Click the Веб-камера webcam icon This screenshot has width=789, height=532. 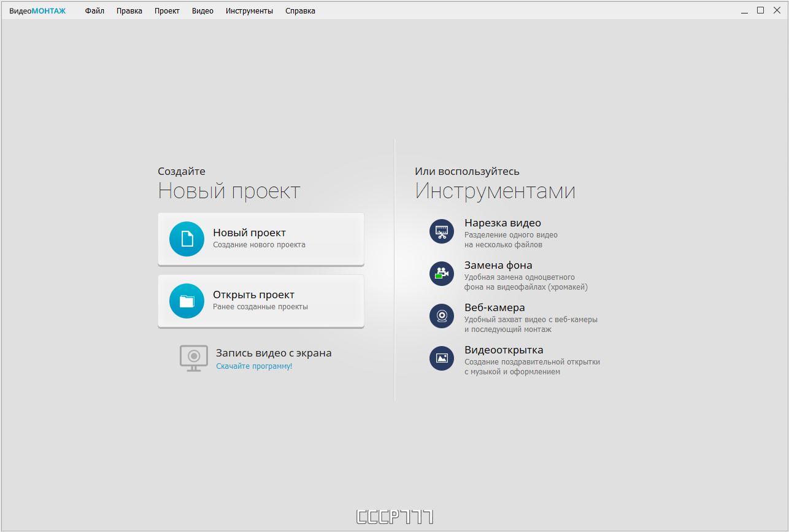point(442,316)
